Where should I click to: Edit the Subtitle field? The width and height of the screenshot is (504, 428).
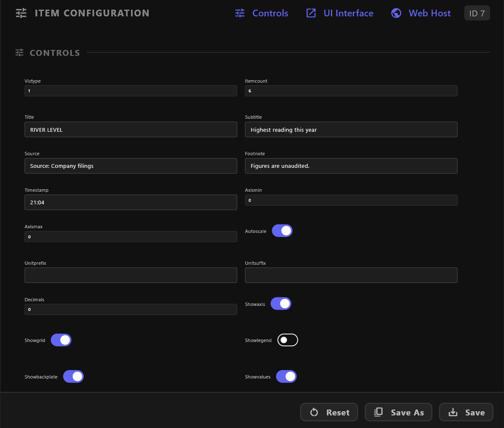(x=351, y=130)
